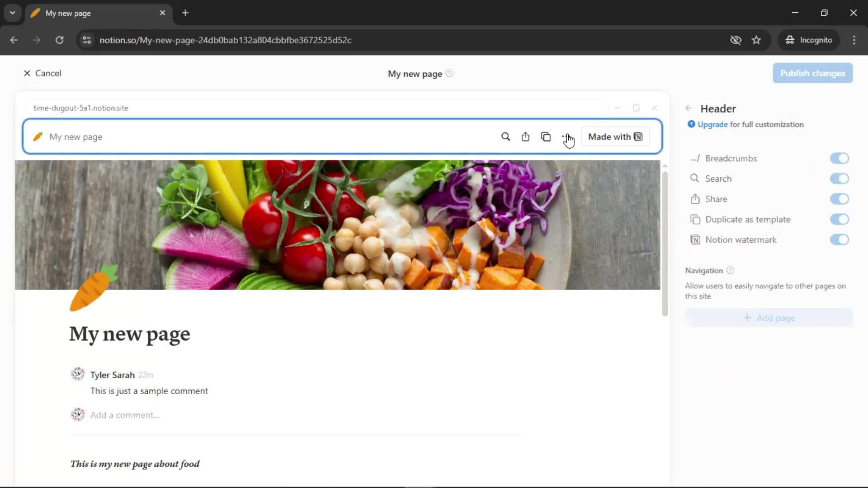This screenshot has width=868, height=488.
Task: Click the browser forward arrow
Action: coord(37,40)
